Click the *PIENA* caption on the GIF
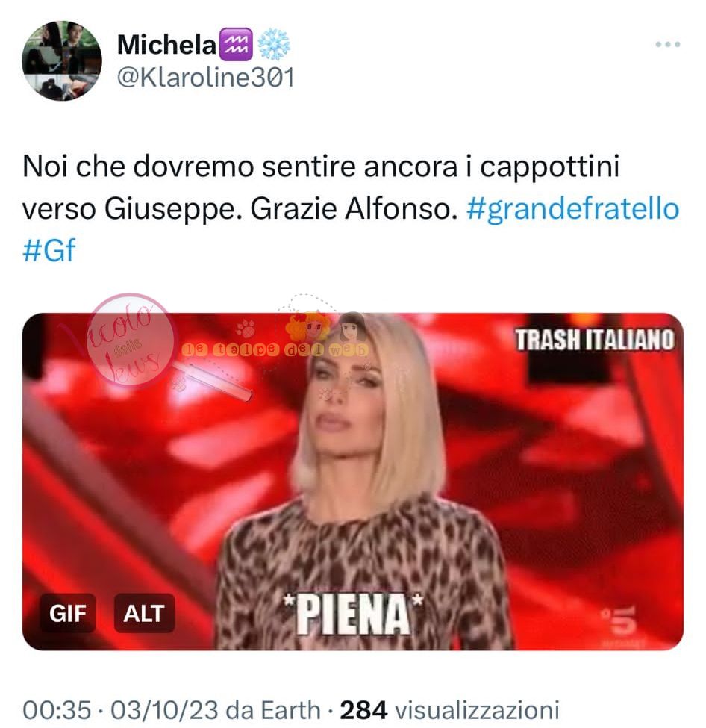Screen dimensions: 706x728 click(353, 614)
